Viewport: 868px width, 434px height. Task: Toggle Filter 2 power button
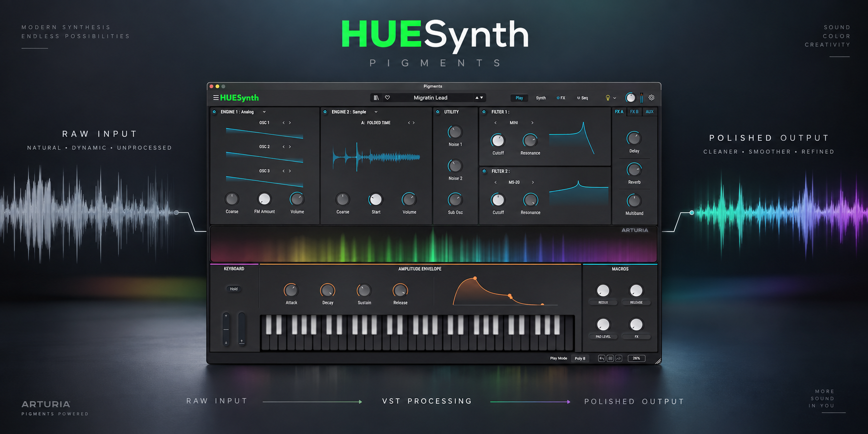(484, 171)
